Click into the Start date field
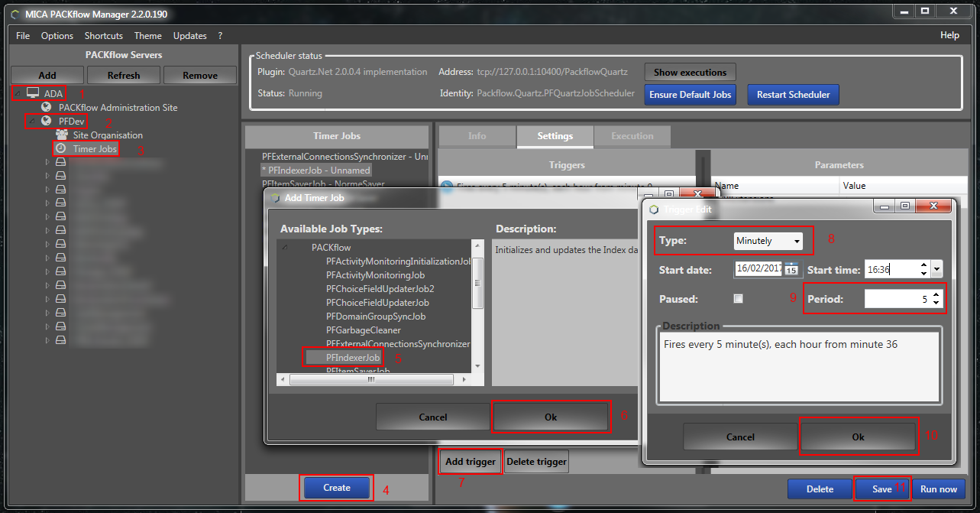Viewport: 980px width, 513px height. [758, 268]
